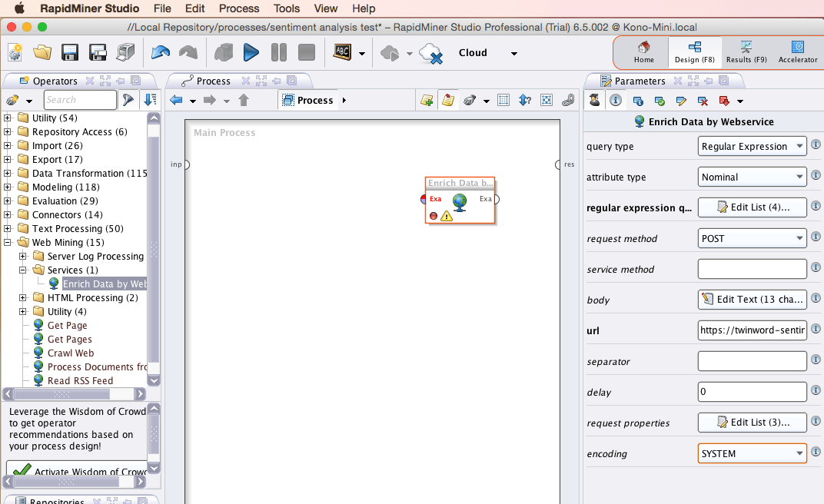Viewport: 824px width, 504px height.
Task: Run the process with the play button
Action: click(x=251, y=52)
